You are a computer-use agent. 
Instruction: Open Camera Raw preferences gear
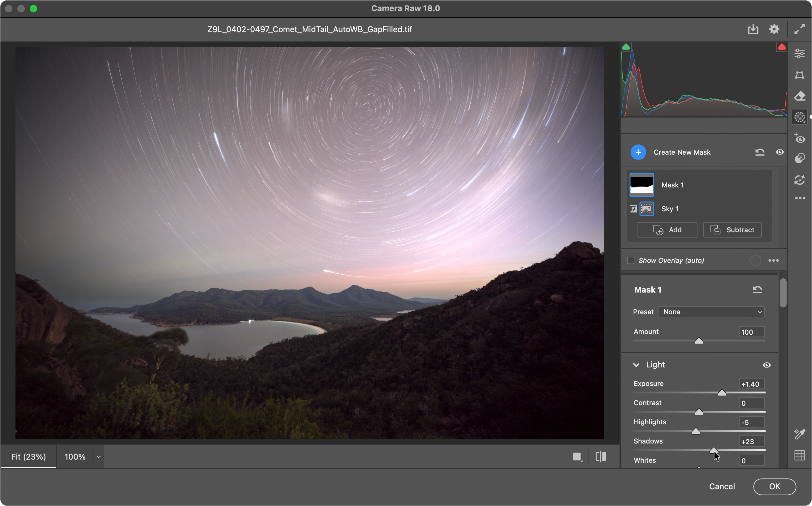tap(774, 29)
